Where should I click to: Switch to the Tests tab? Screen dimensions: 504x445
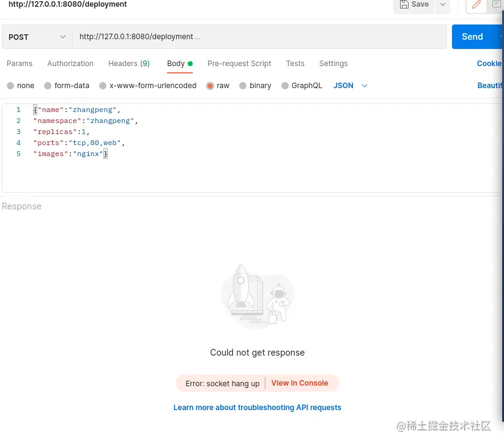(295, 64)
